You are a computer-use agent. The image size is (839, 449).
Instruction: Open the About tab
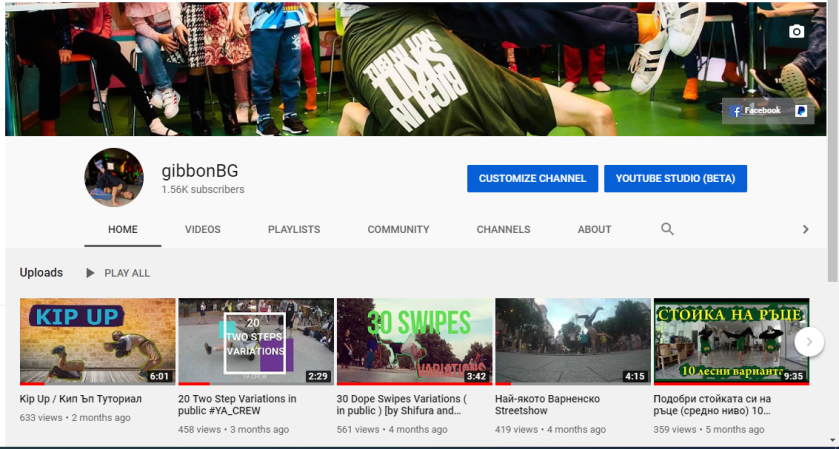[594, 229]
